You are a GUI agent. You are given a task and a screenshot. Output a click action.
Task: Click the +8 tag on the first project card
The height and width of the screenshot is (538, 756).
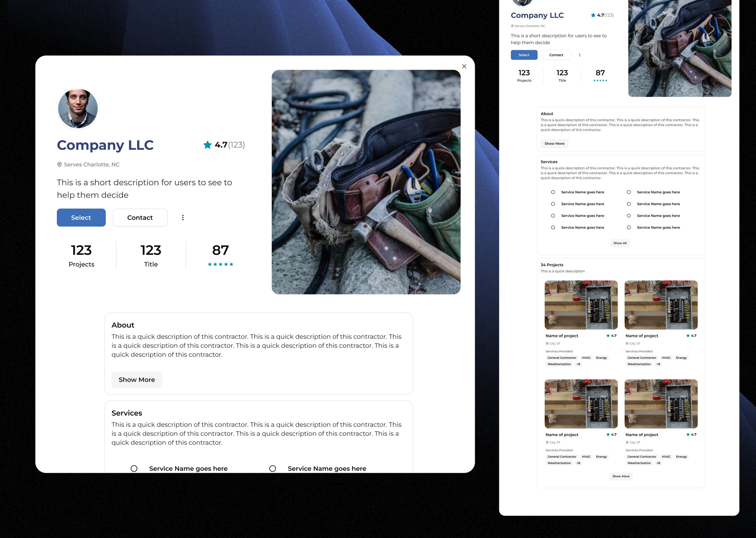pos(578,364)
